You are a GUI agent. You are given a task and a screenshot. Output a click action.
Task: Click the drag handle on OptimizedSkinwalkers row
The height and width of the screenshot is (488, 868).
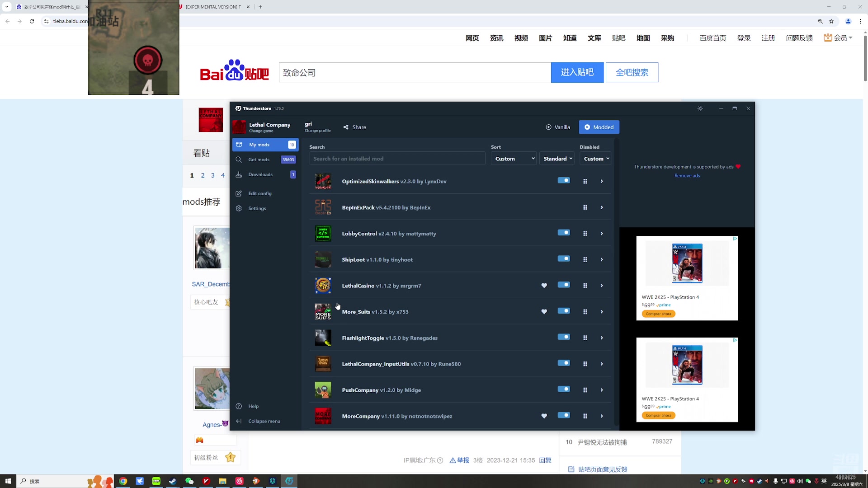point(585,181)
